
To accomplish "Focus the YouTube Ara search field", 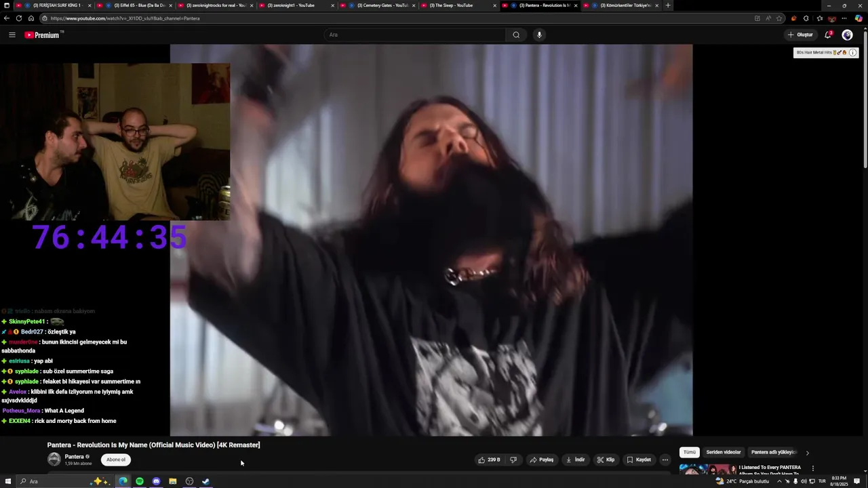I will coord(415,35).
